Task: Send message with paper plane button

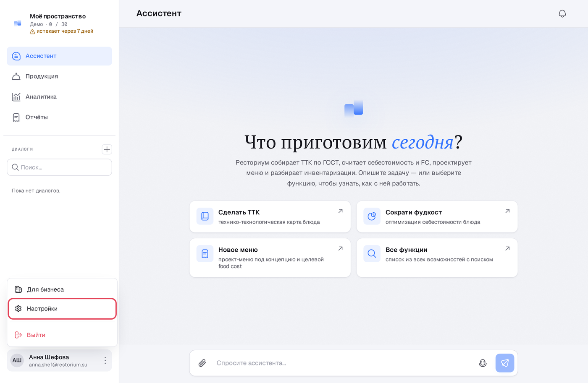Action: (x=505, y=363)
